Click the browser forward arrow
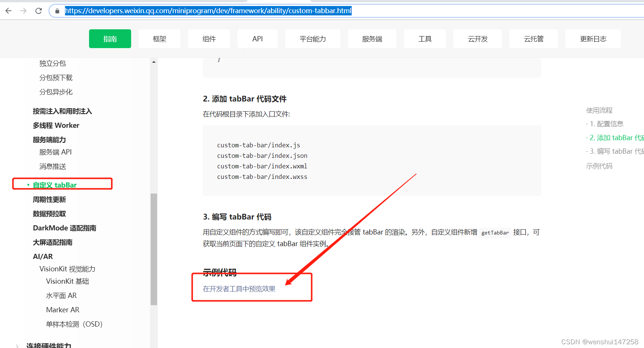The width and height of the screenshot is (644, 348). pyautogui.click(x=23, y=11)
